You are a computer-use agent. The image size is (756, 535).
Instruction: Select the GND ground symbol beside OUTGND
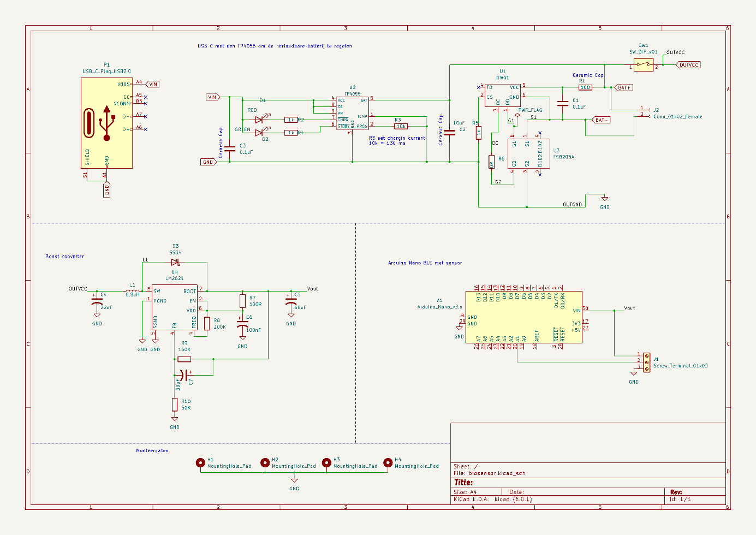605,199
